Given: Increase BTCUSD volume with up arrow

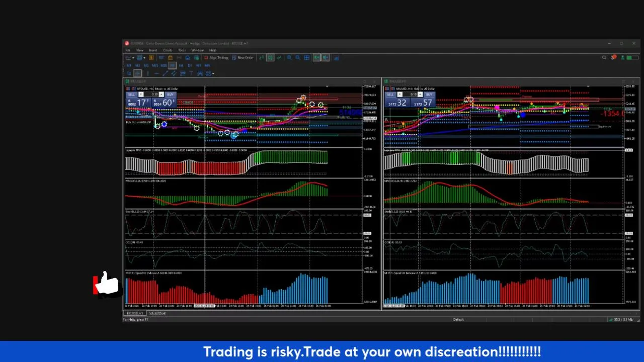Looking at the screenshot, I should [x=161, y=95].
